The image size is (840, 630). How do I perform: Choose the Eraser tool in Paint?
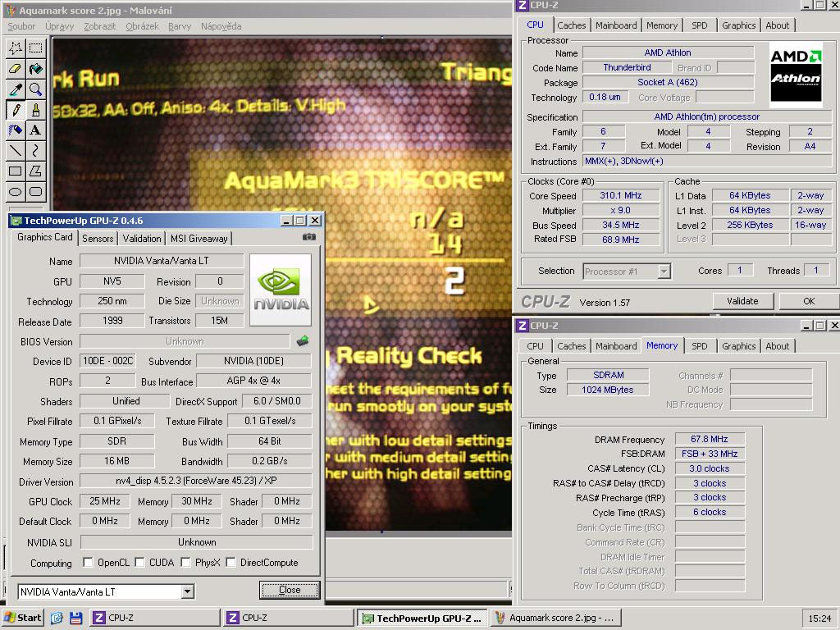(x=16, y=69)
